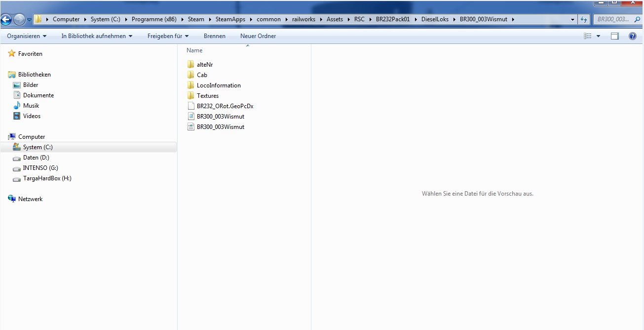Screen dimensions: 644x330
Task: Open the address bar history dropdown arrow
Action: coord(572,19)
